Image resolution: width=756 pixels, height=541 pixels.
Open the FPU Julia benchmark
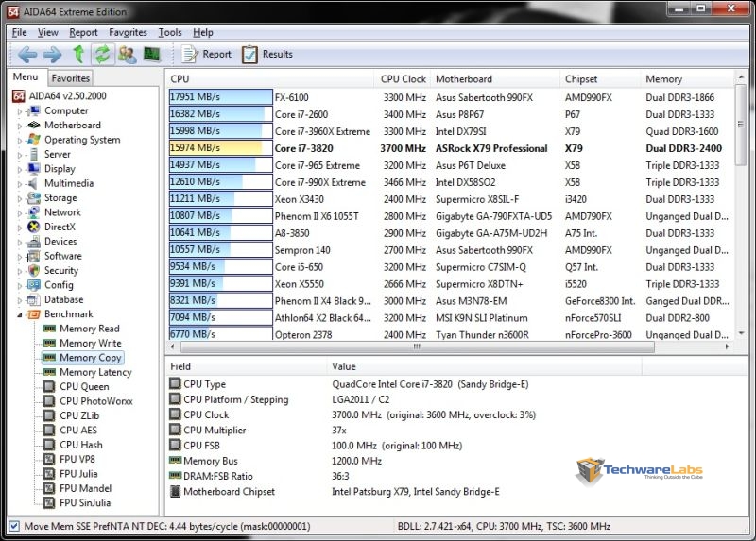[x=78, y=474]
